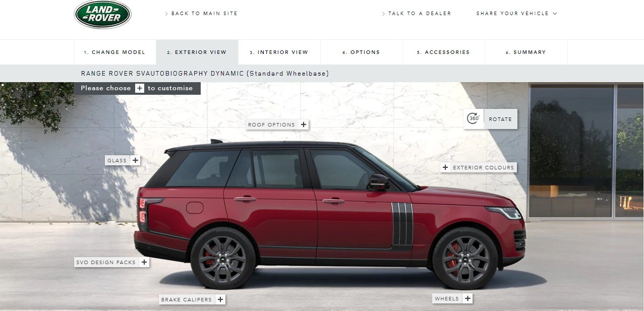Click the red Range Rover vehicle image
This screenshot has height=311, width=644.
coord(330,214)
